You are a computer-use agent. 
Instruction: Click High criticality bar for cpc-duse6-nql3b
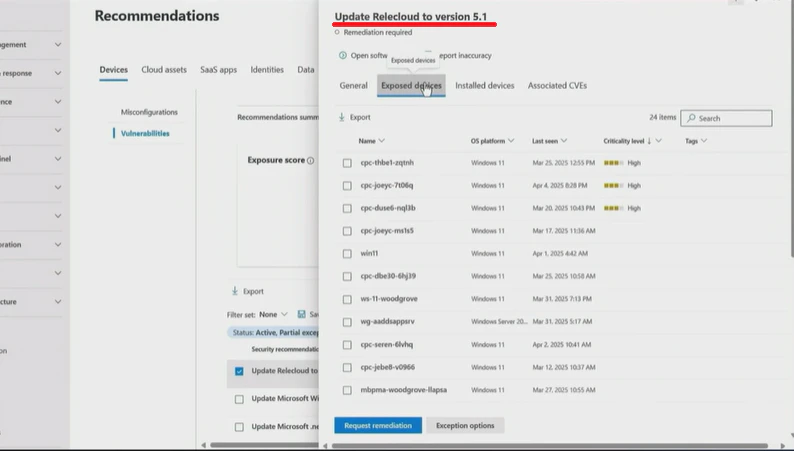click(x=614, y=208)
